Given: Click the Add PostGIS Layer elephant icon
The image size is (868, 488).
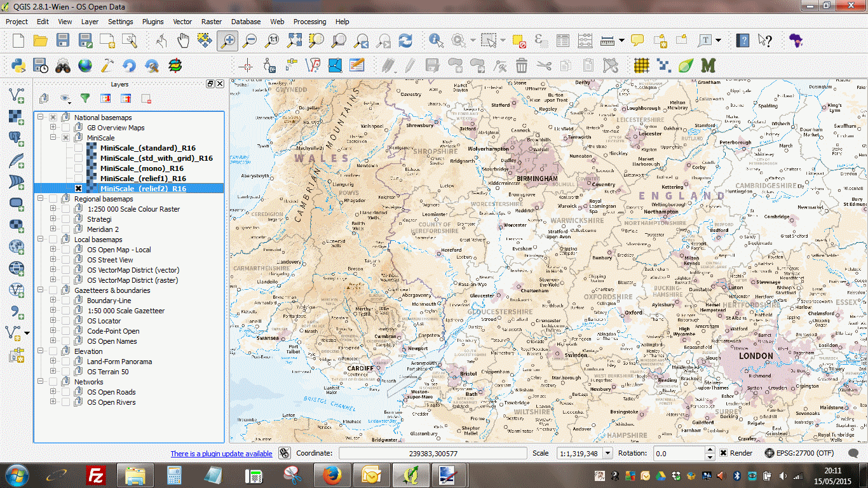Looking at the screenshot, I should coord(16,139).
